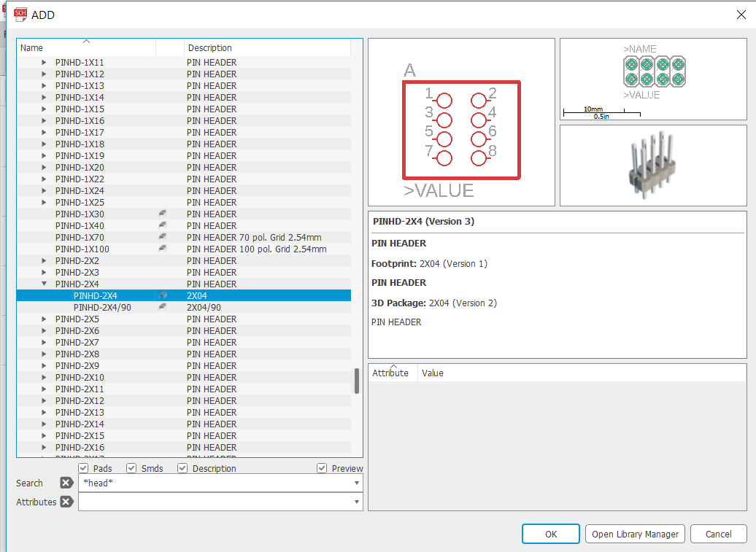Collapse the PINHD-2X4 tree entry
This screenshot has width=756, height=552.
click(x=44, y=284)
